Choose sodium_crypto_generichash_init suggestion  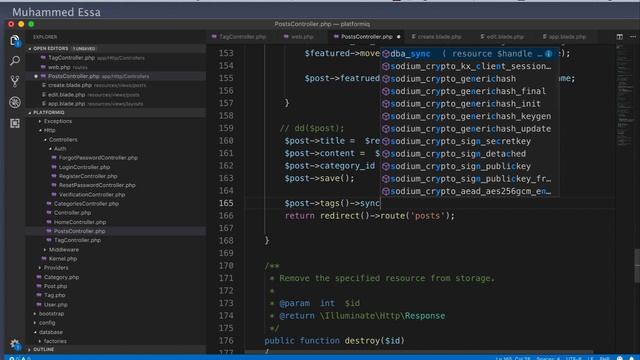pyautogui.click(x=469, y=104)
